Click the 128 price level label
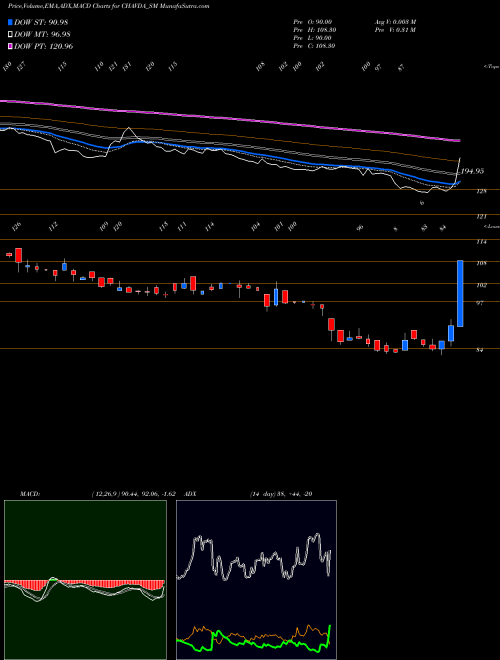Image resolution: width=500 pixels, height=660 pixels. pyautogui.click(x=482, y=192)
